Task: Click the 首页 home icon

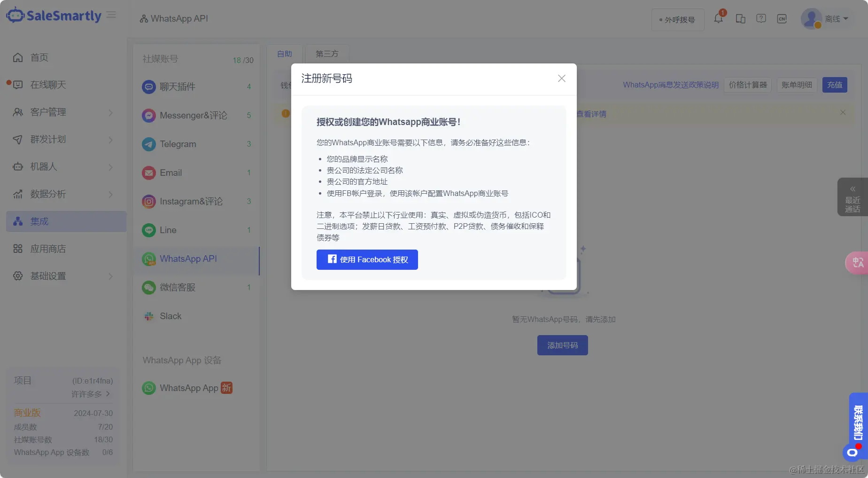Action: pos(18,57)
